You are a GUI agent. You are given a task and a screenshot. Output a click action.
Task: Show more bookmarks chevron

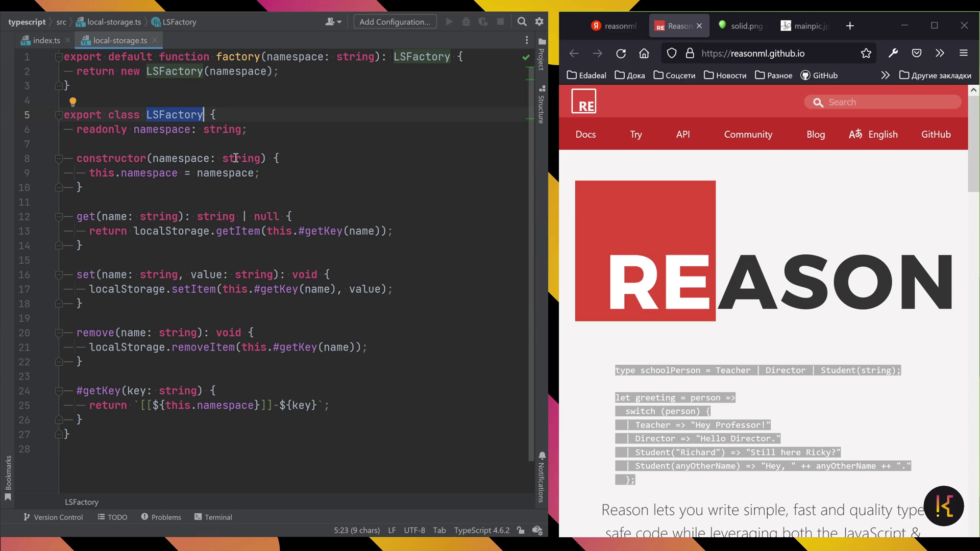tap(885, 75)
